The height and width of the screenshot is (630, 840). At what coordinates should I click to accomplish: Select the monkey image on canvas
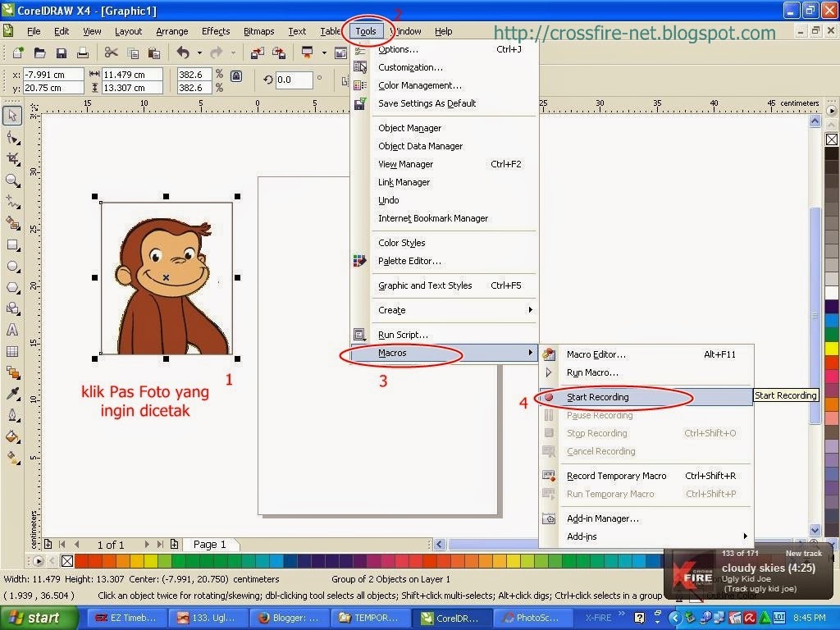167,278
